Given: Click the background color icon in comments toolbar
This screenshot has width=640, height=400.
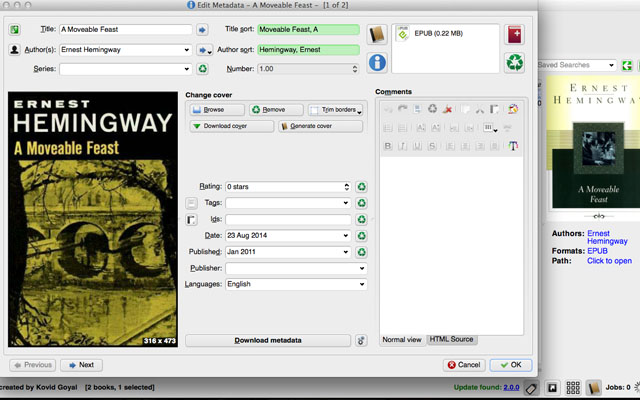Looking at the screenshot, I should tap(513, 109).
